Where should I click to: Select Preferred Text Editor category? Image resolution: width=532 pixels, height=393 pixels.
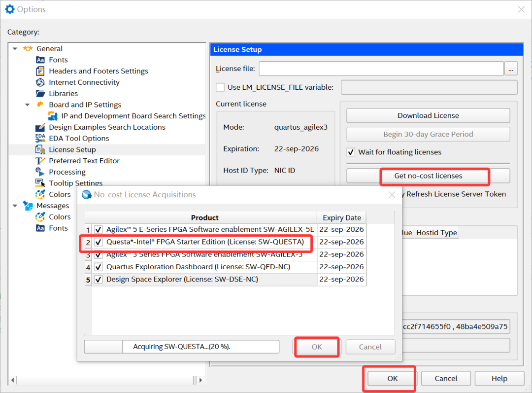point(84,161)
